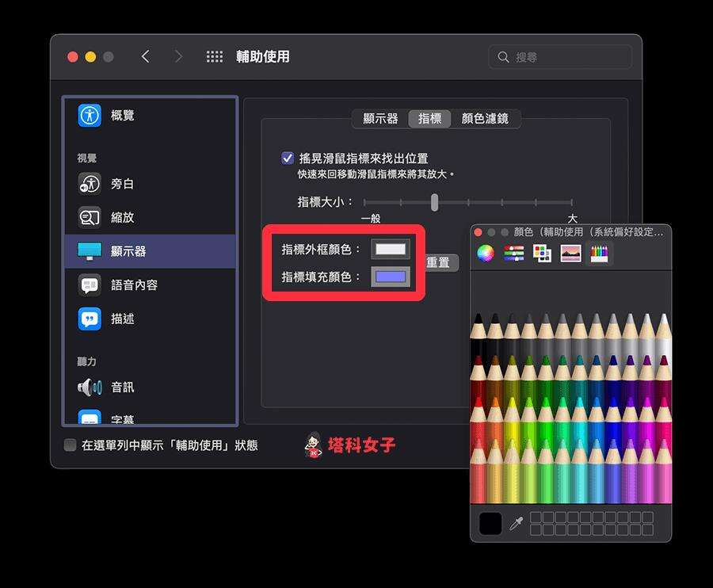The width and height of the screenshot is (713, 588).
Task: Switch to the 顏色濾鏡 tab
Action: 485,119
